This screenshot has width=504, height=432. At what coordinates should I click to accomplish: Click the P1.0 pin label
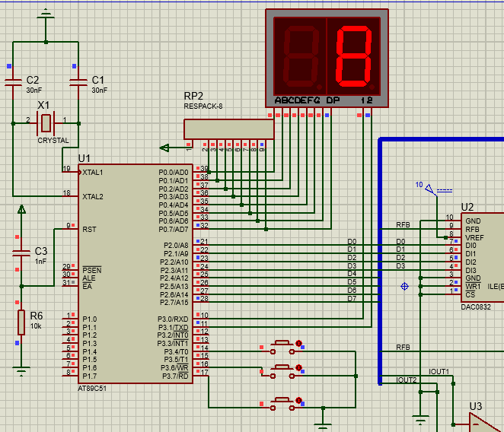pyautogui.click(x=89, y=319)
